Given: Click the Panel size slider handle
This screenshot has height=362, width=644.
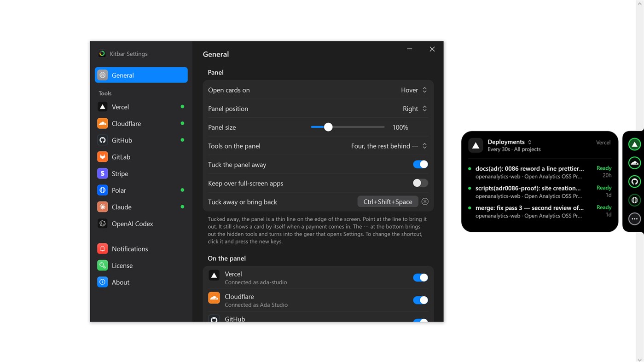Looking at the screenshot, I should 328,127.
